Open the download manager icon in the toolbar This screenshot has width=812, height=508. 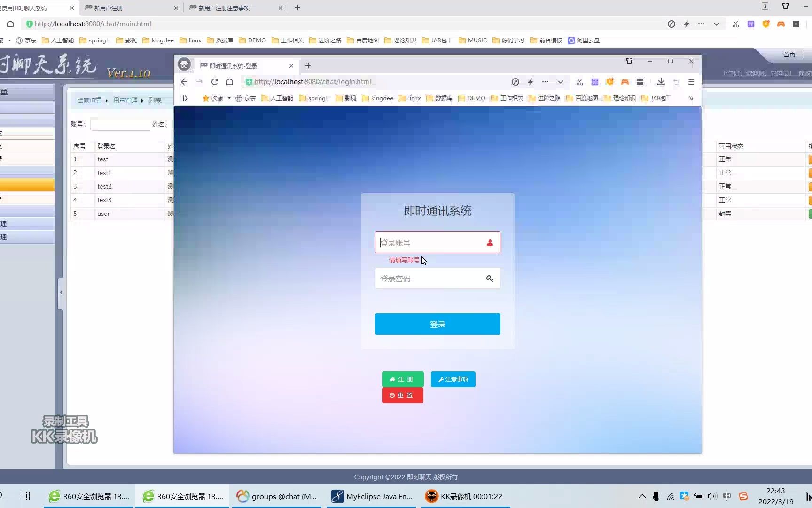coord(661,82)
